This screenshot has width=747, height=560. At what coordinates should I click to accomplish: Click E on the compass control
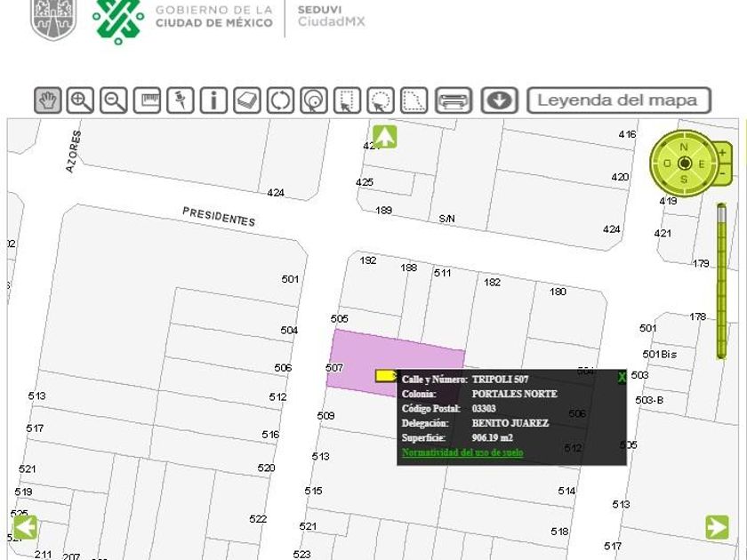pos(702,164)
